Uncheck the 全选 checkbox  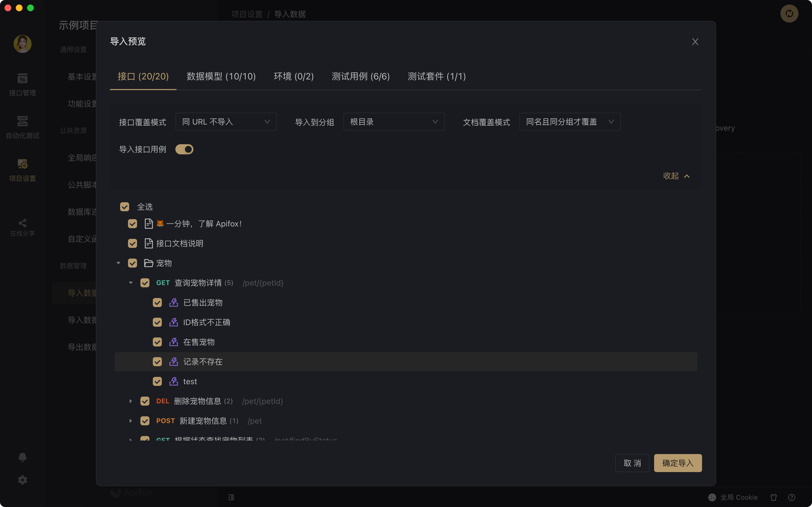(125, 206)
